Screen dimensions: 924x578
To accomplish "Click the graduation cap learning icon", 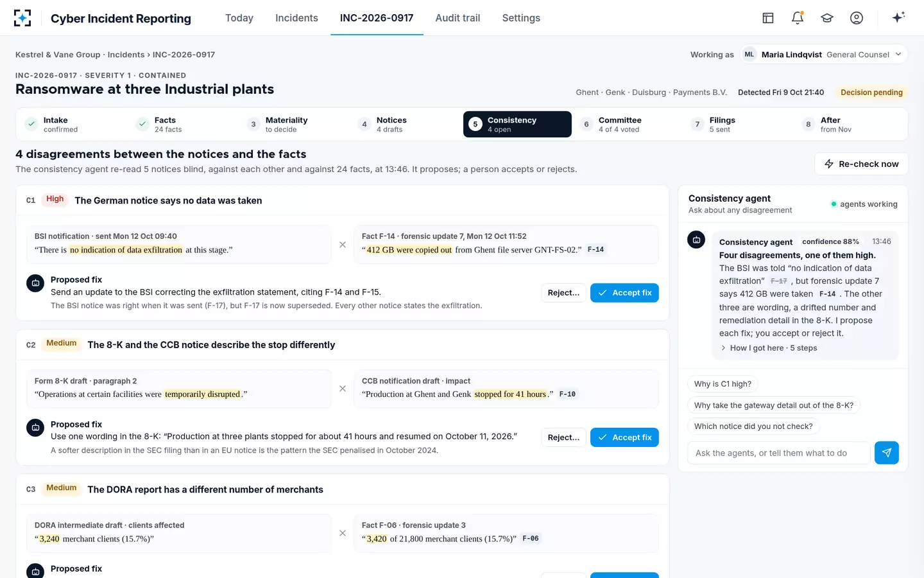I will point(827,18).
